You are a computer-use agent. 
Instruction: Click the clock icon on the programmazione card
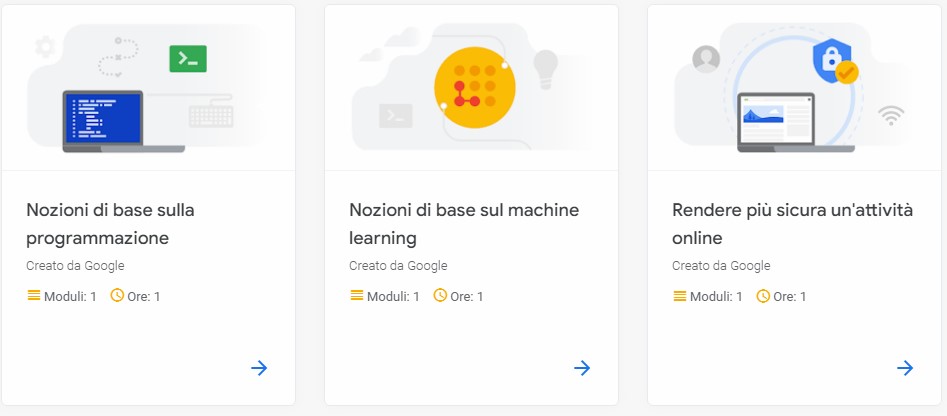click(x=117, y=295)
